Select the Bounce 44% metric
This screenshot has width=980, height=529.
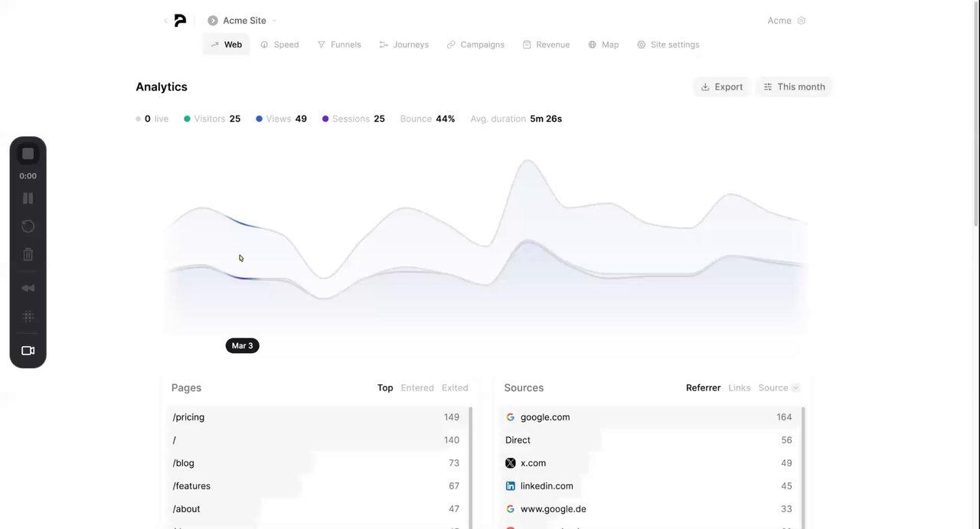tap(427, 119)
